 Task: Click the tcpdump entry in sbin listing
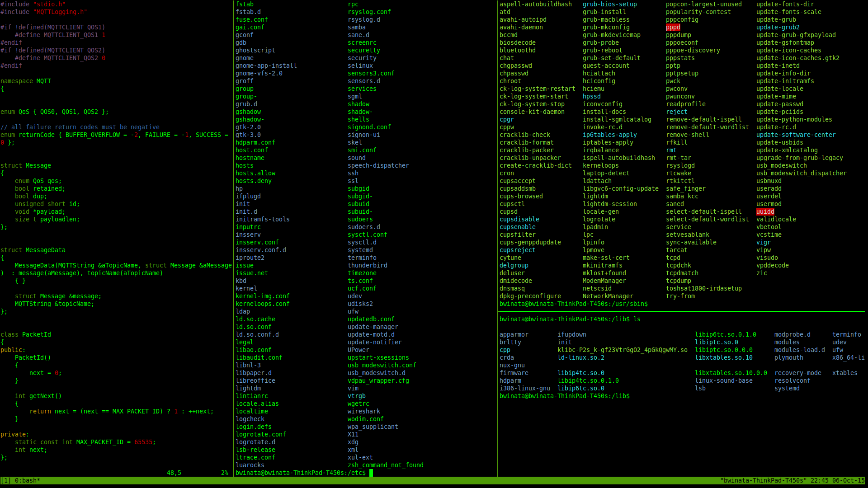tap(678, 281)
